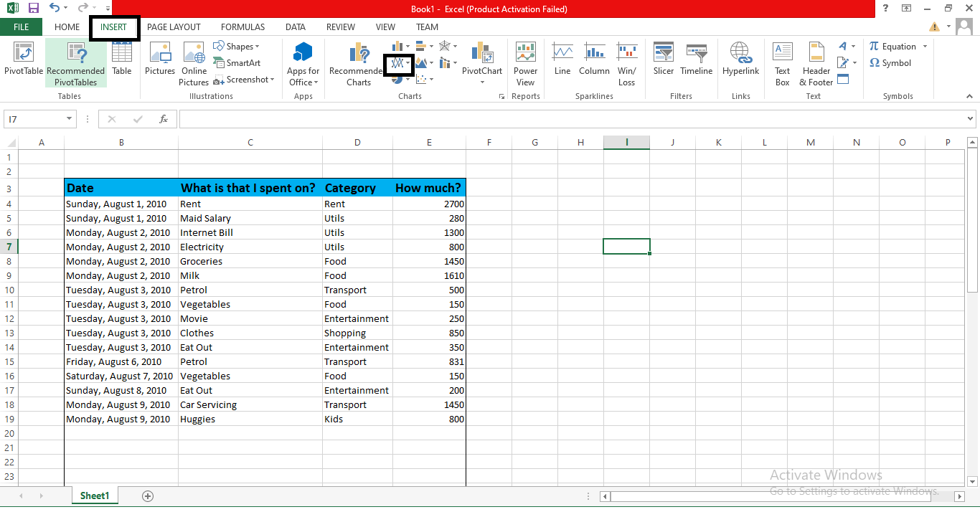This screenshot has height=512, width=980.
Task: Undo the last action
Action: 55,9
